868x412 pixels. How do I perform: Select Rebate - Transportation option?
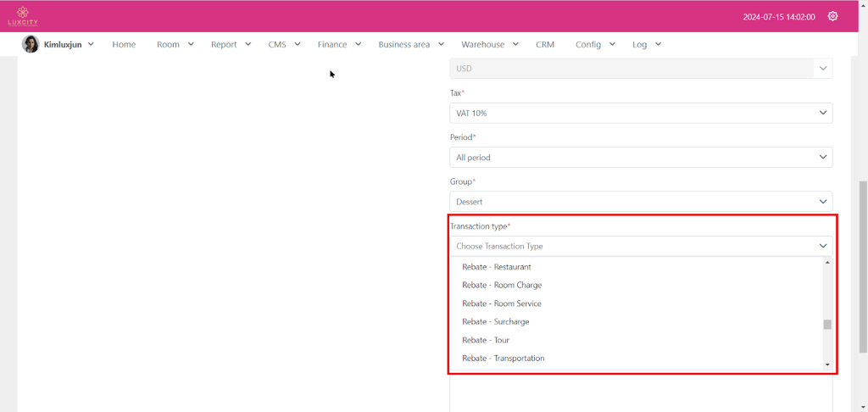[x=504, y=358]
